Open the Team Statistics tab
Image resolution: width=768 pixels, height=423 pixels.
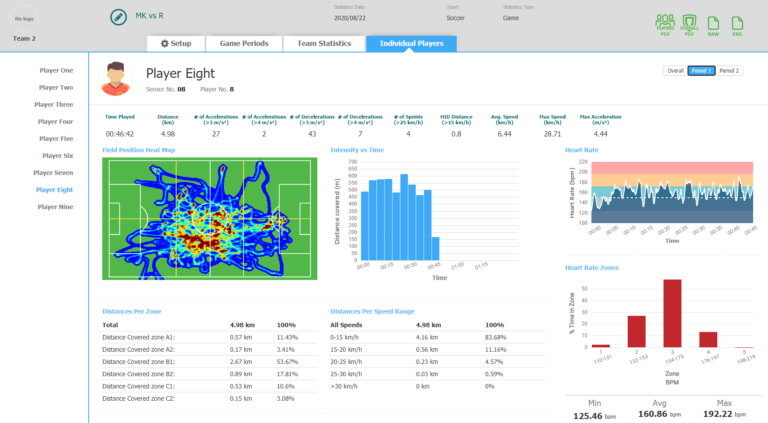pyautogui.click(x=324, y=43)
